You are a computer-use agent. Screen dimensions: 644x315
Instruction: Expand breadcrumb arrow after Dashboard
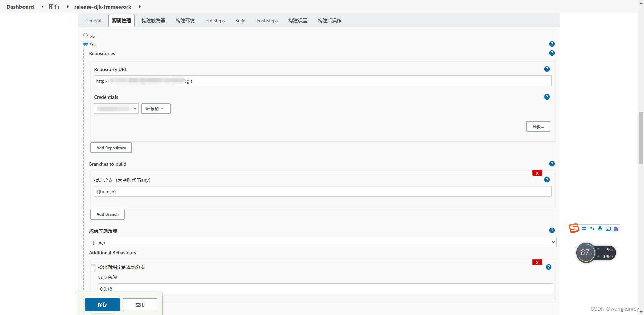click(42, 7)
